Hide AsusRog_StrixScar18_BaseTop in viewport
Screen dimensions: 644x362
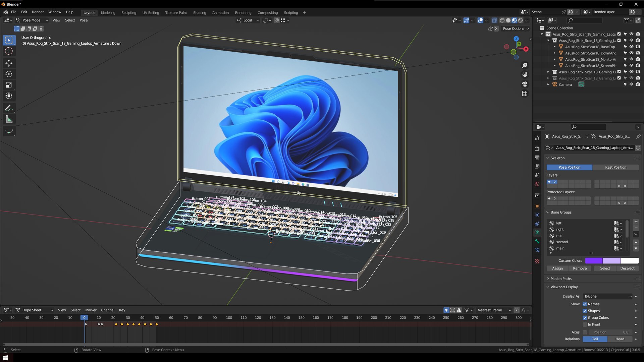pyautogui.click(x=631, y=47)
